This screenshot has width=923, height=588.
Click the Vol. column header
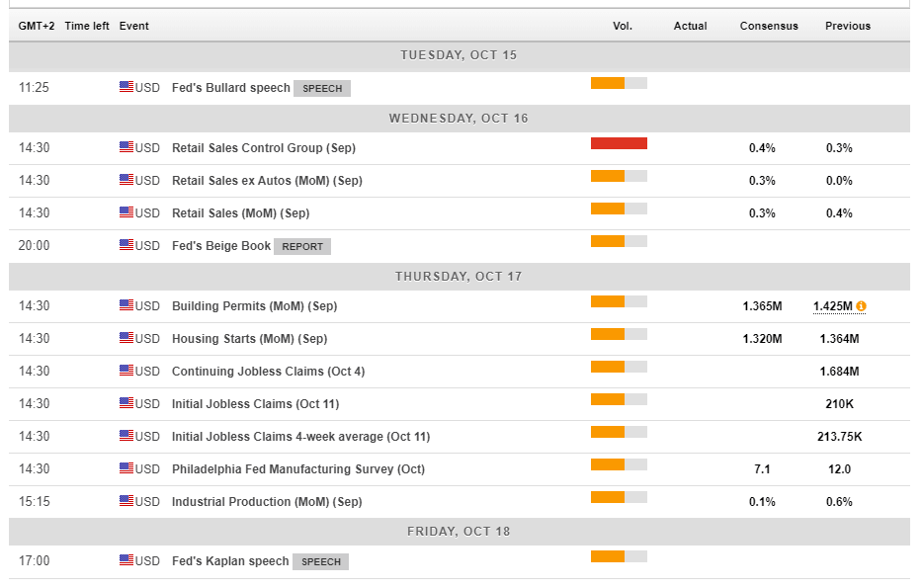622,26
